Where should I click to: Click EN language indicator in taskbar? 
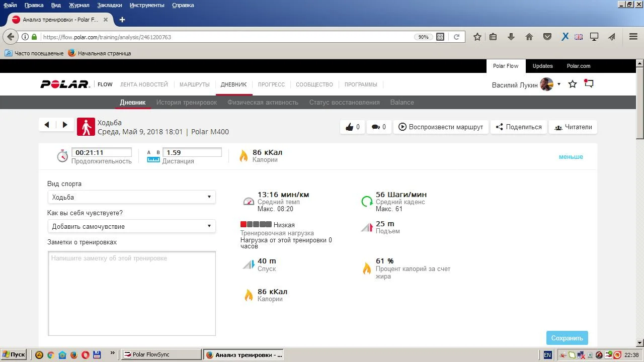(x=547, y=355)
